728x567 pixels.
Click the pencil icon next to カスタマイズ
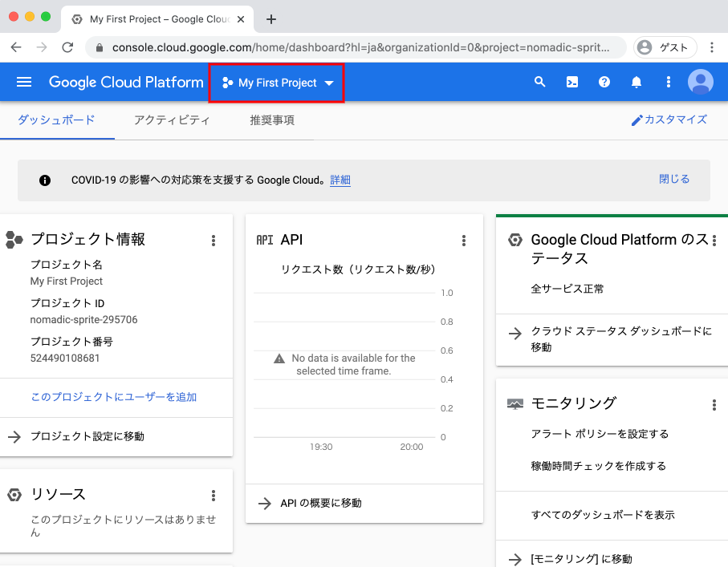[636, 120]
